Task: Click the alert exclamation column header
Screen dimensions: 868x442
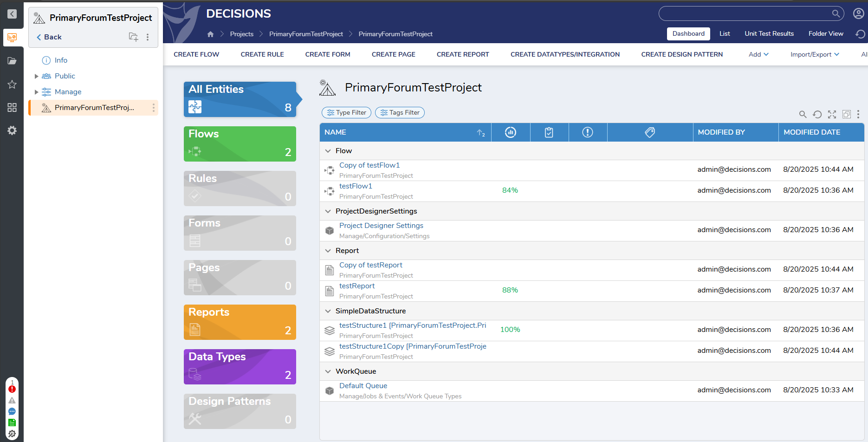Action: coord(588,132)
